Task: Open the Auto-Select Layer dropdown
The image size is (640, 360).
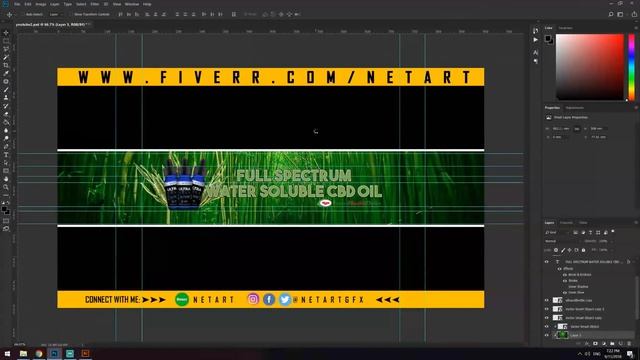Action: [56, 14]
